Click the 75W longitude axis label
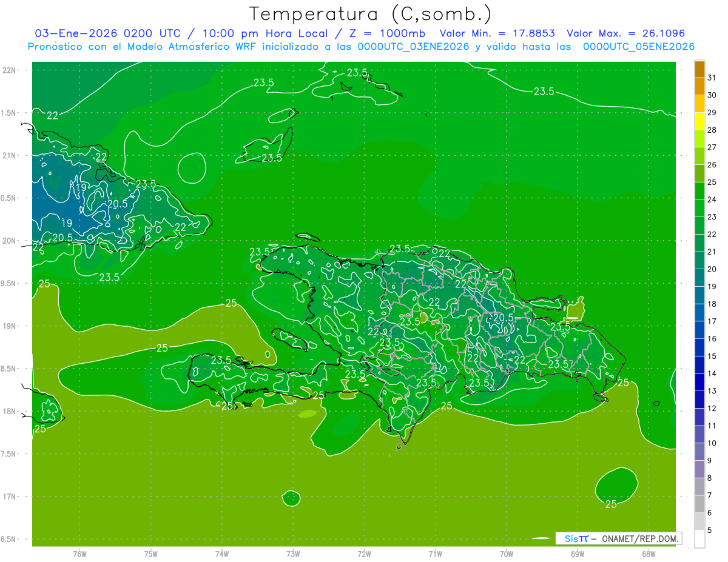The image size is (728, 562). [151, 554]
